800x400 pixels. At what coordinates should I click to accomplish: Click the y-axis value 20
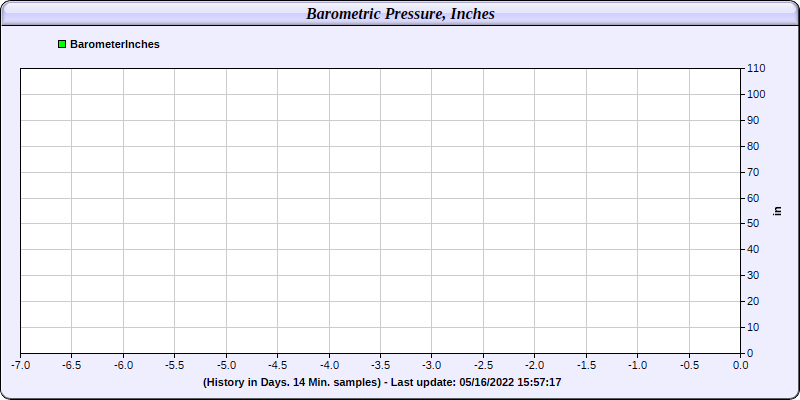[x=754, y=302]
